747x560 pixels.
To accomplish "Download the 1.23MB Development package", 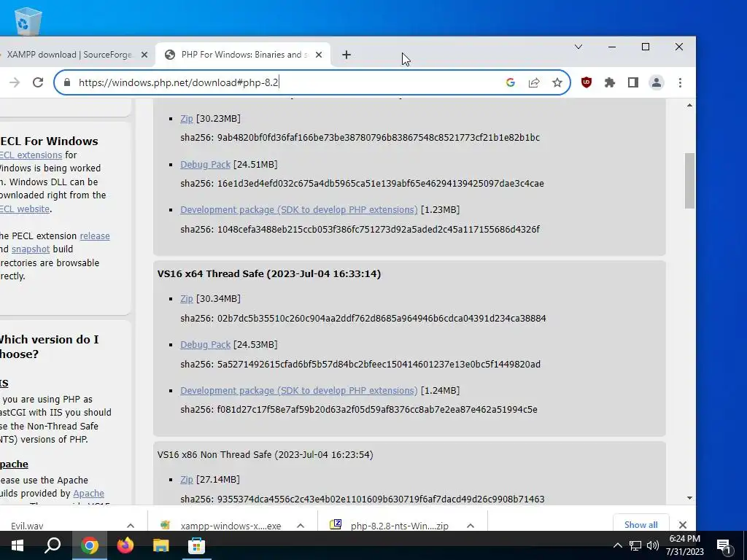I will click(x=298, y=210).
